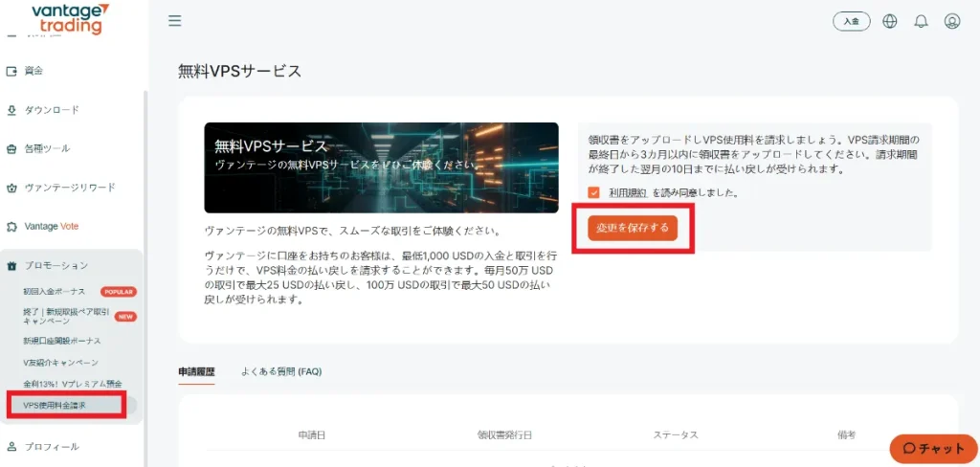Click the NEW badge

tap(125, 317)
